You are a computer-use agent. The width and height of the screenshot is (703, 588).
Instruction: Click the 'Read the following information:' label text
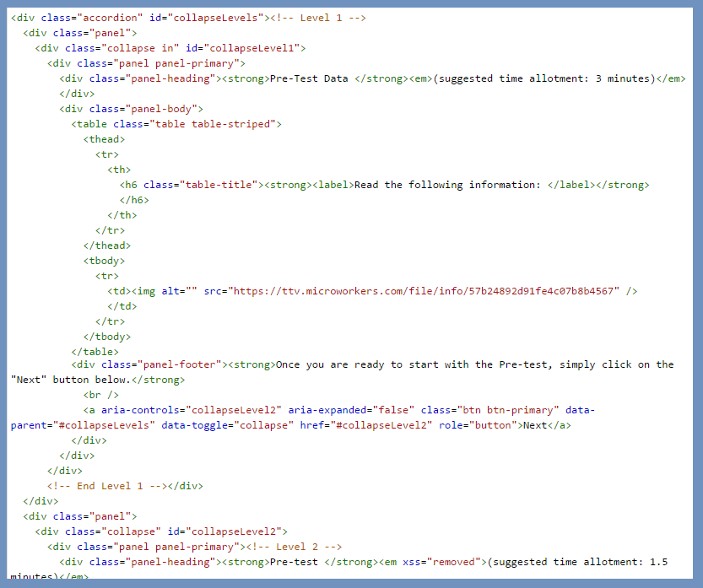pyautogui.click(x=447, y=185)
